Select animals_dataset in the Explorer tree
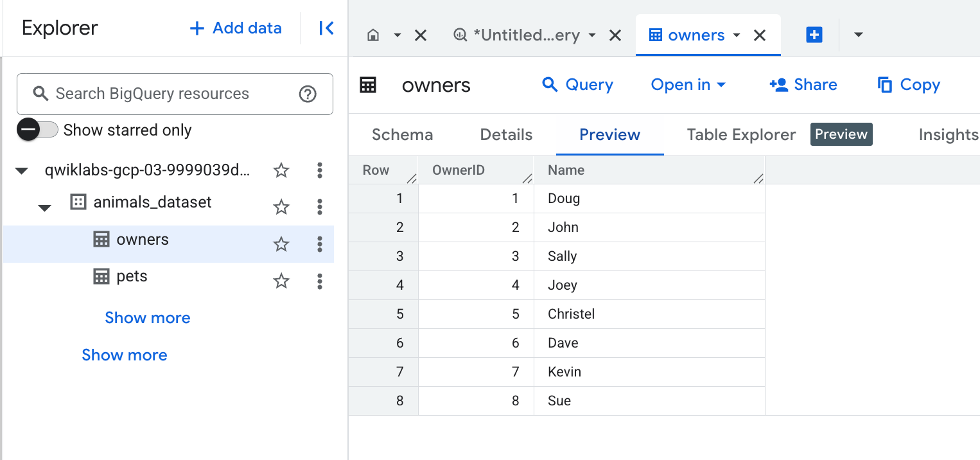The width and height of the screenshot is (980, 460). [x=153, y=202]
